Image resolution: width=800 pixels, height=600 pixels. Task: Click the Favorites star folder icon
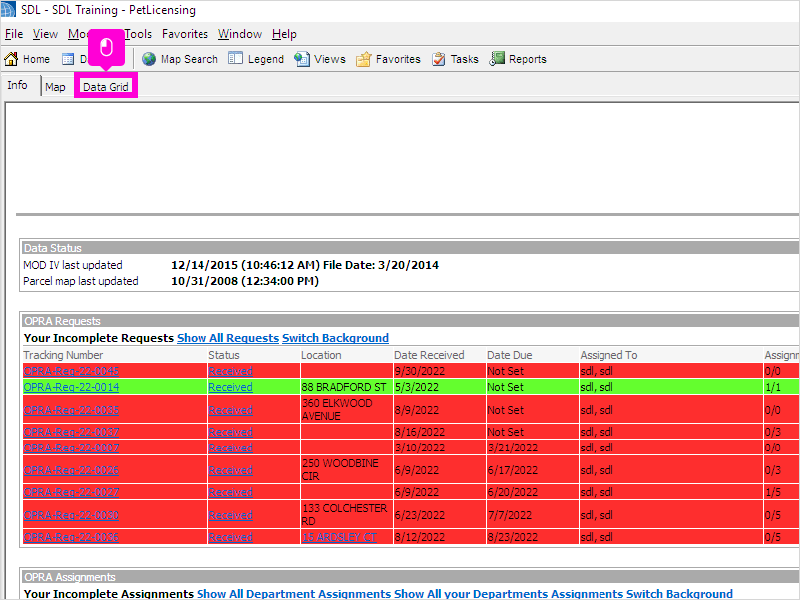click(363, 60)
